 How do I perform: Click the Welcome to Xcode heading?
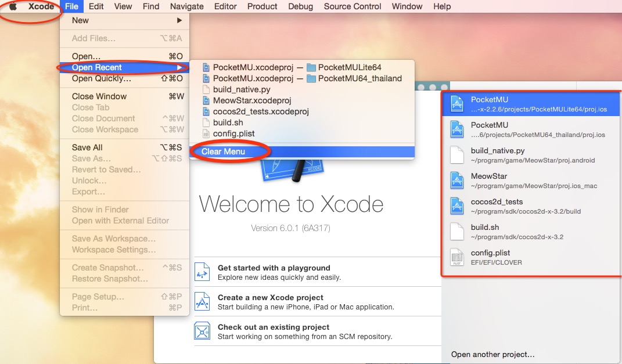(x=291, y=204)
